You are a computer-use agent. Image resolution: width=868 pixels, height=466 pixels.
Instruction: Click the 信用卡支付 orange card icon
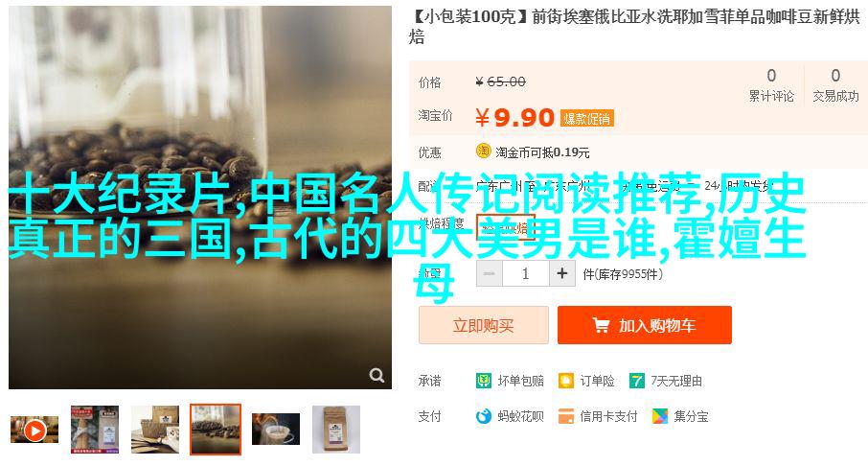[x=566, y=416]
